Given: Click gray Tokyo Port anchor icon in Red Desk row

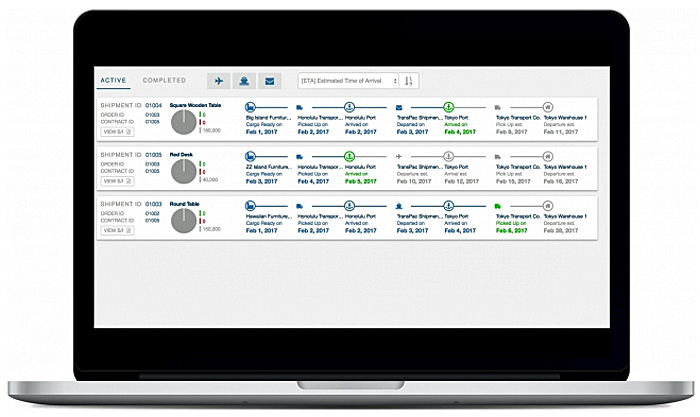Looking at the screenshot, I should click(x=449, y=156).
